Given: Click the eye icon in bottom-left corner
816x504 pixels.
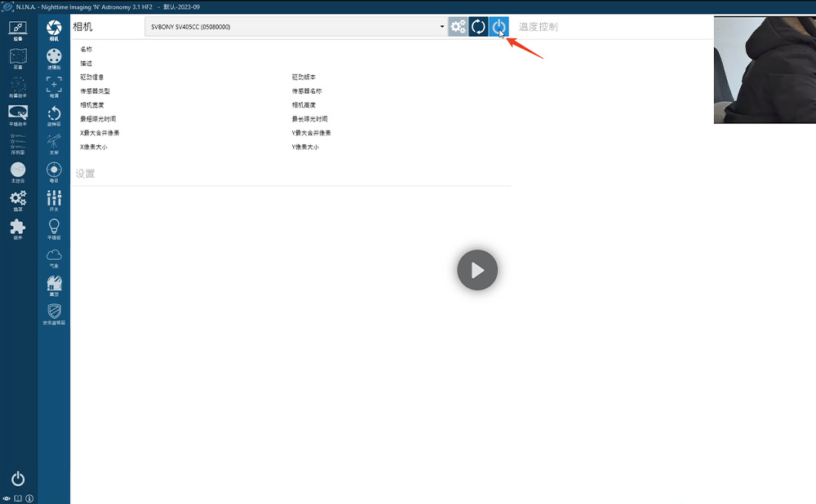Looking at the screenshot, I should point(7,497).
